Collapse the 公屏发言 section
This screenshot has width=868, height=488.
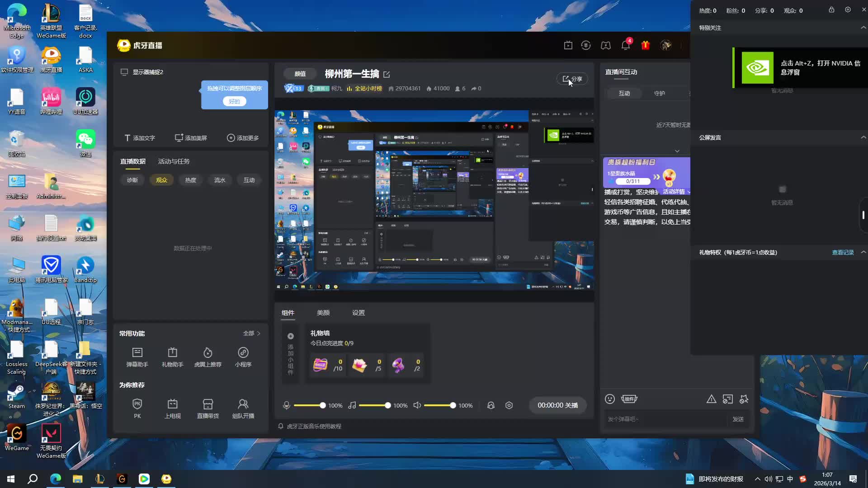(863, 137)
